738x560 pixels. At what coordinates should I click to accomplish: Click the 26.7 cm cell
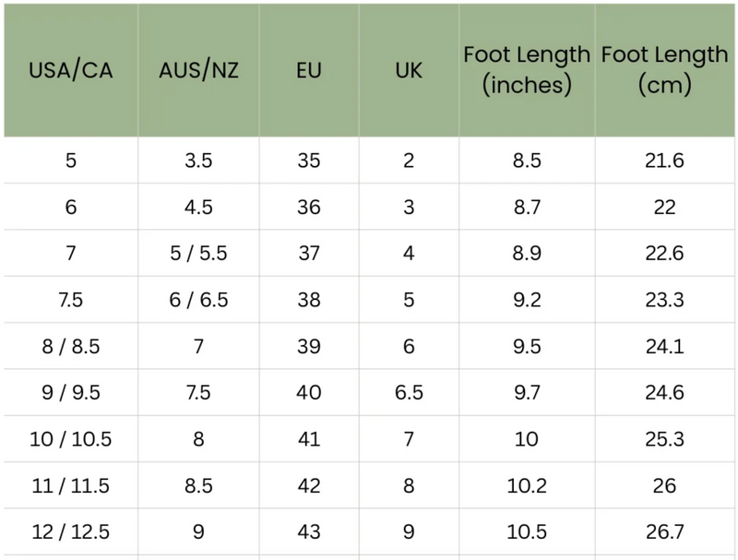click(x=664, y=532)
